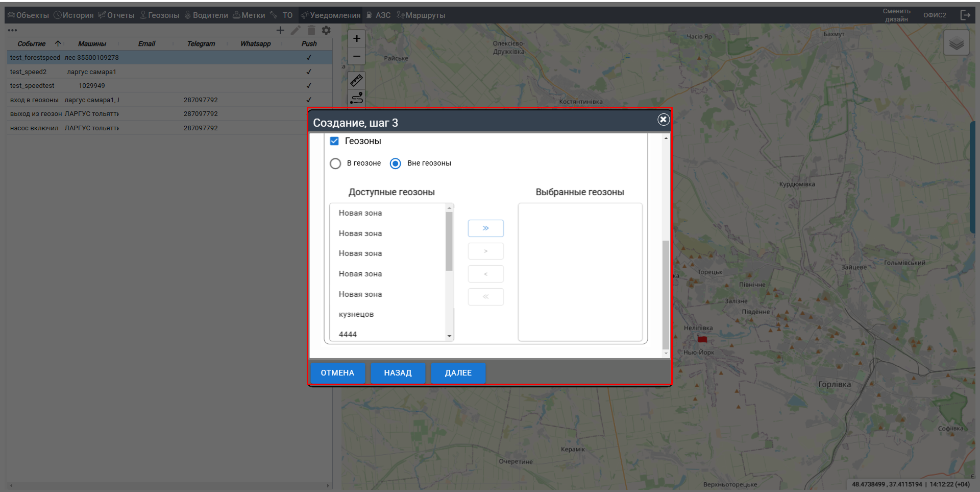This screenshot has height=492, width=980.
Task: Zoom in the map with plus button
Action: tap(356, 39)
